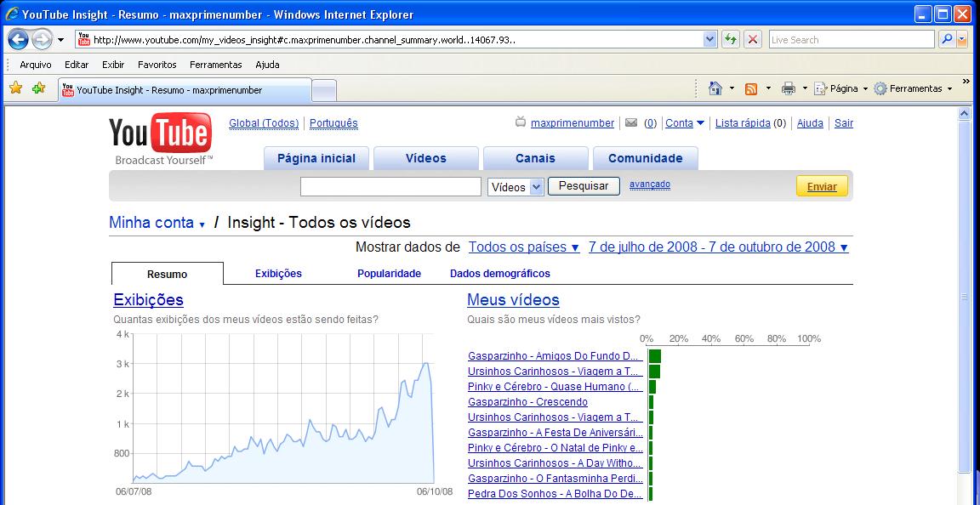The image size is (980, 505).
Task: Select the YouTube Insight browser tab
Action: click(185, 90)
